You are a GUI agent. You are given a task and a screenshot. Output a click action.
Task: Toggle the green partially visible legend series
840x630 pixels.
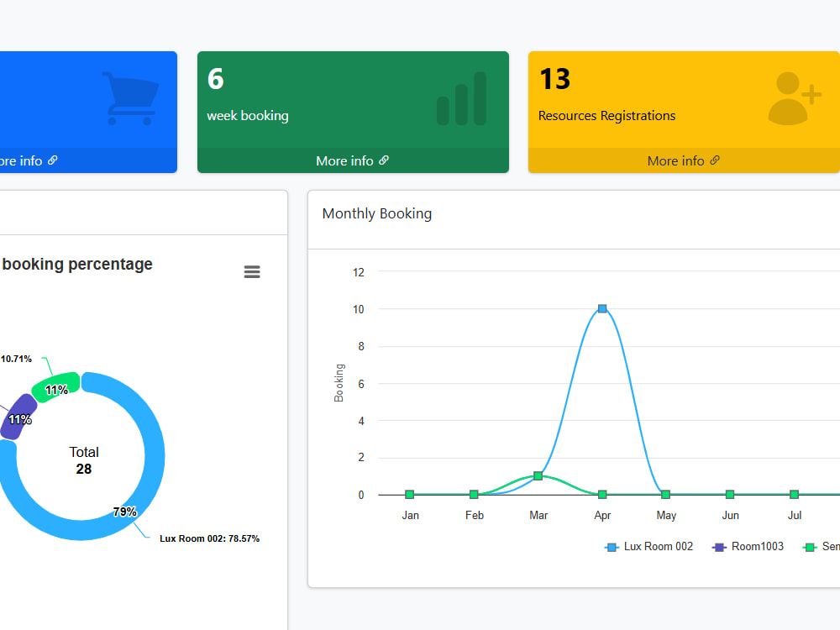pyautogui.click(x=821, y=547)
